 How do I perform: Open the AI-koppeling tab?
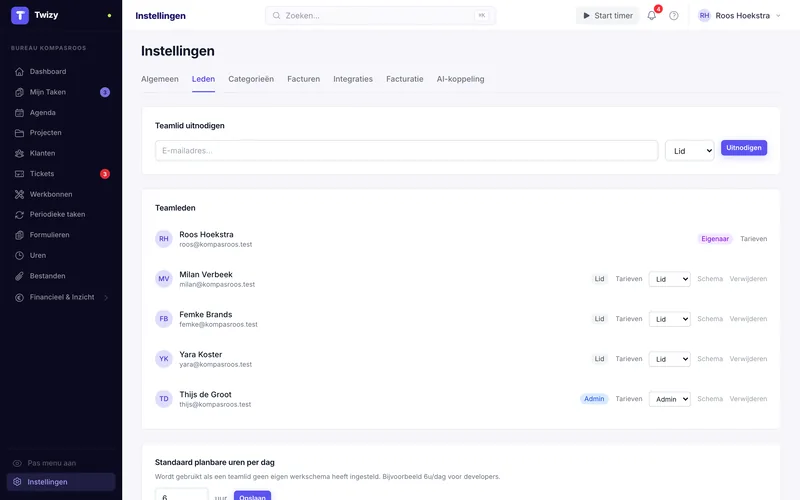tap(460, 79)
